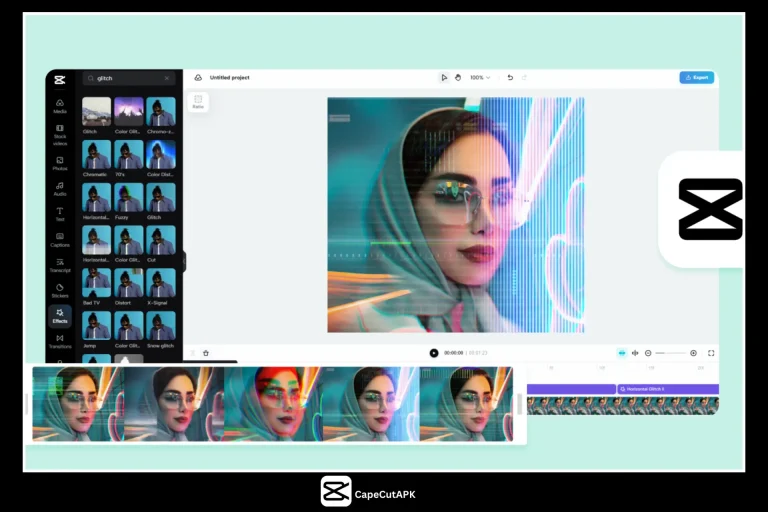
Task: Select the Fuzzy effect thumbnail
Action: tap(129, 197)
